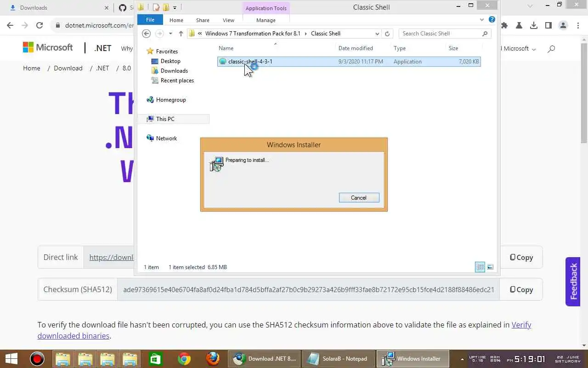
Task: Click the magnifier icon in the Explorer search box
Action: 485,34
